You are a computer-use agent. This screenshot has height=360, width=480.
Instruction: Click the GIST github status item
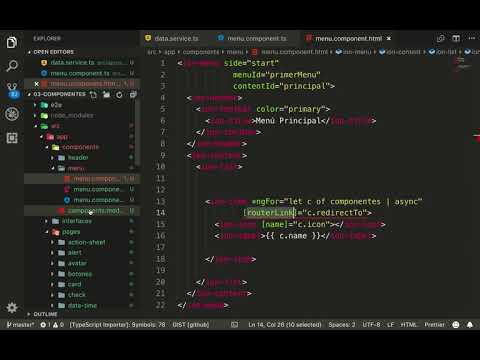coord(191,325)
